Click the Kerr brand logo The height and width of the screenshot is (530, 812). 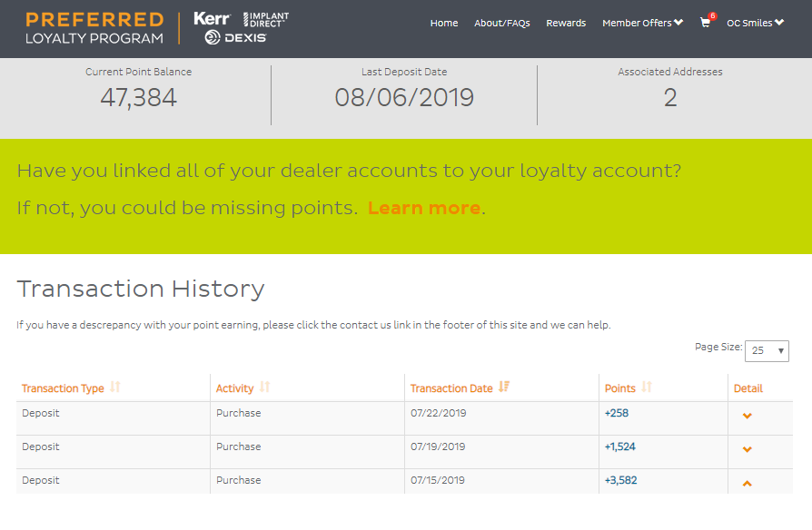pos(212,18)
